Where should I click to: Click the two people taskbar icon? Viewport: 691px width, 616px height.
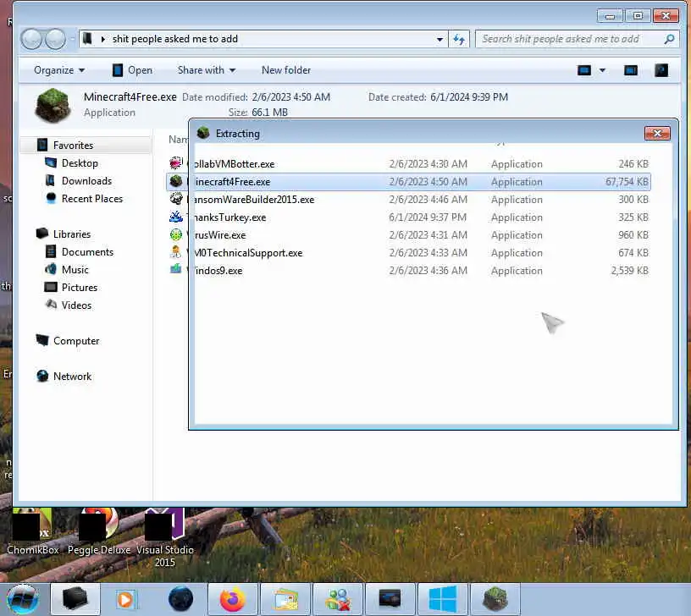point(338,599)
